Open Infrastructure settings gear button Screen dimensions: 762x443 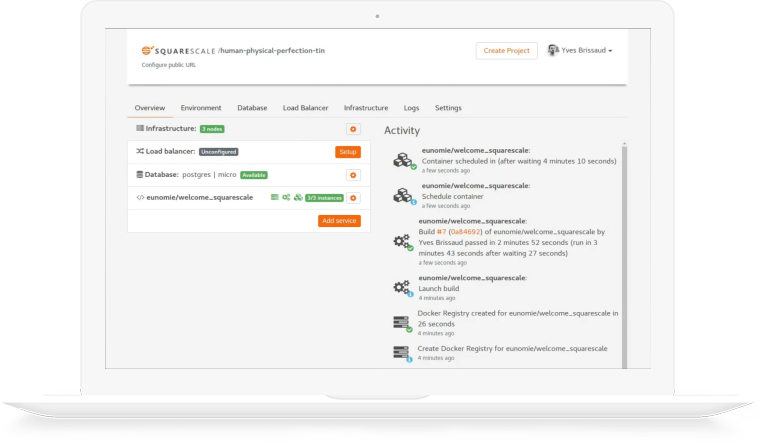click(x=352, y=129)
